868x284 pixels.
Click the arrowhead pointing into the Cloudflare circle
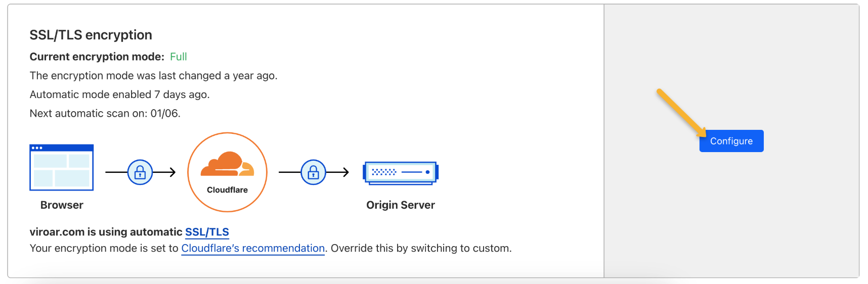(172, 172)
